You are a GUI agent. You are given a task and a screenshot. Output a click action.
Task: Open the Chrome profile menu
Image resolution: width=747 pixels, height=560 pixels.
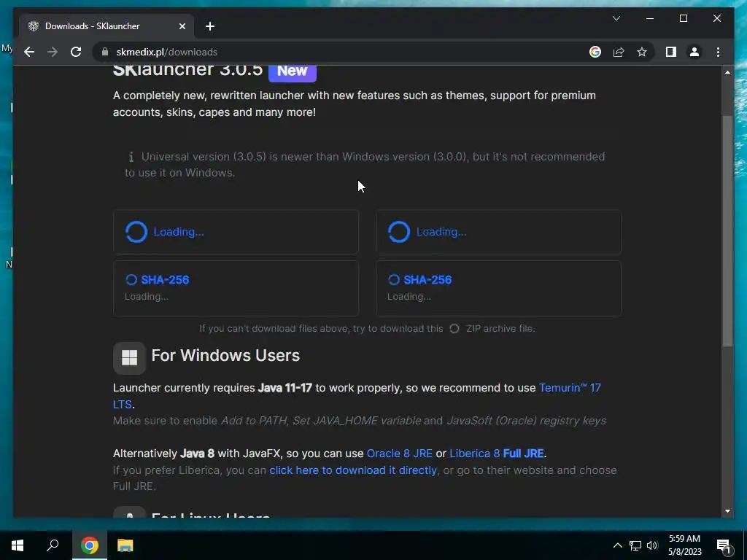point(694,52)
